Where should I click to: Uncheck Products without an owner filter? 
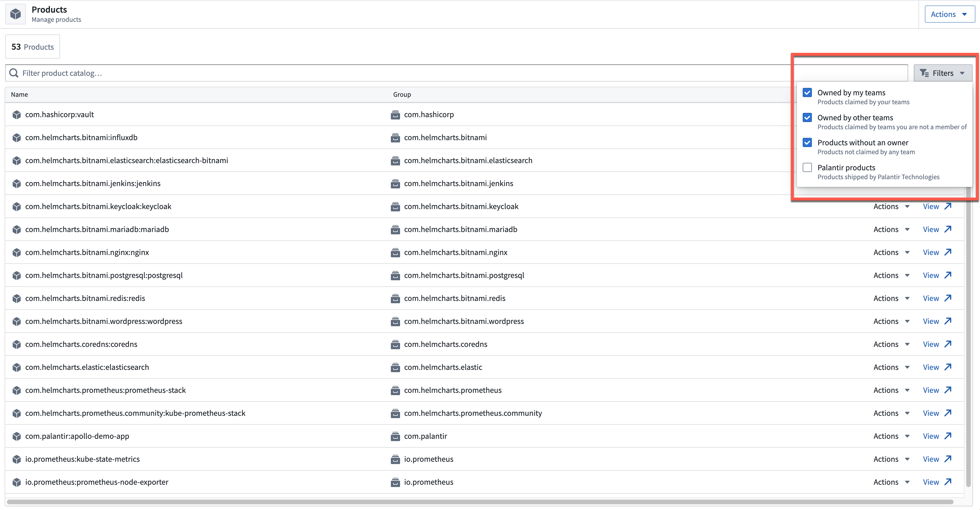807,142
